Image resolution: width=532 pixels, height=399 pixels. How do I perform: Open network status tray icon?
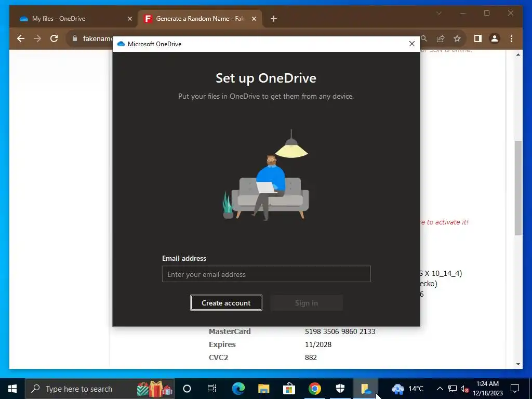(453, 389)
